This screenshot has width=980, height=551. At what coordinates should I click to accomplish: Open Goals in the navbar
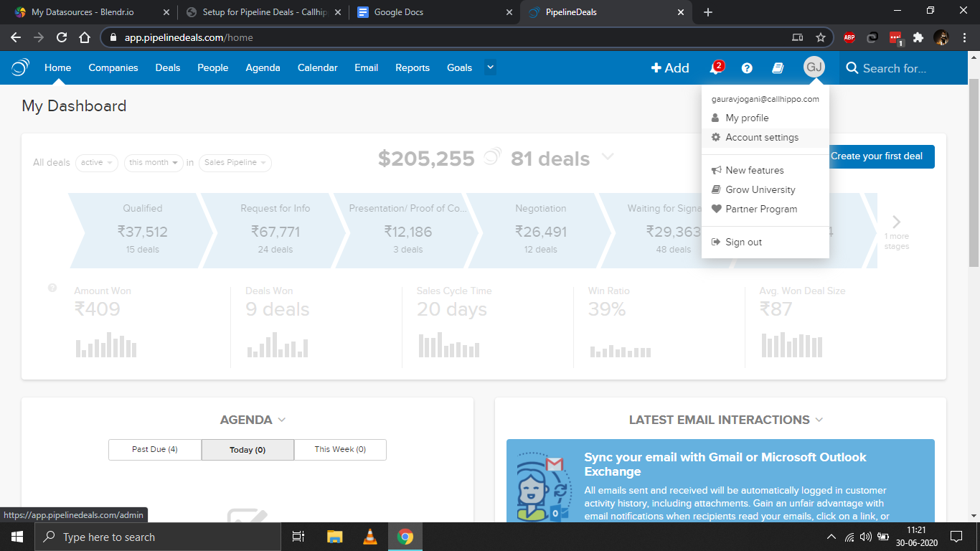point(460,67)
